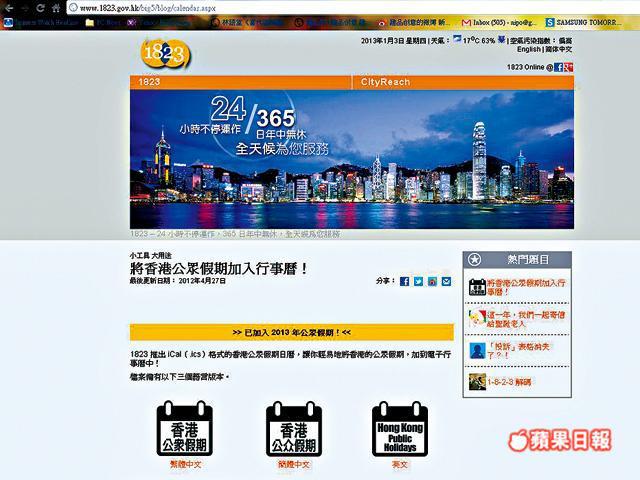Open the yellow folder bookmark
The width and height of the screenshot is (640, 480).
pyautogui.click(x=89, y=22)
